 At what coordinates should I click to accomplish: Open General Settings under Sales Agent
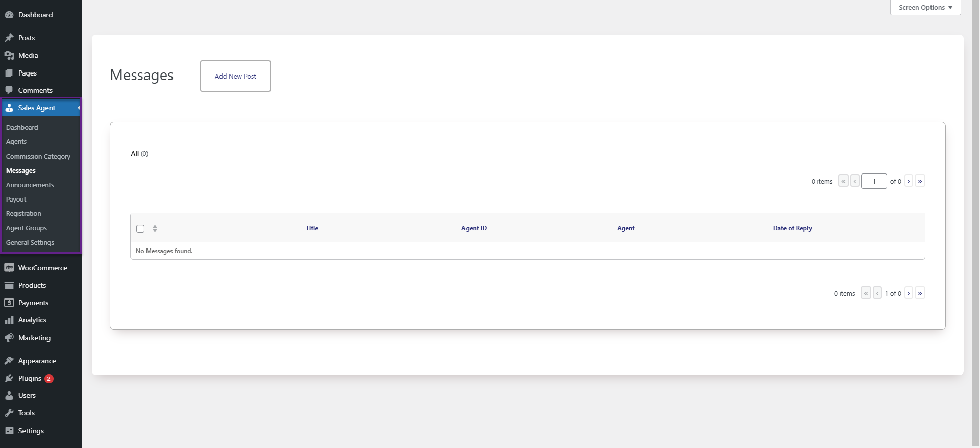click(x=30, y=242)
